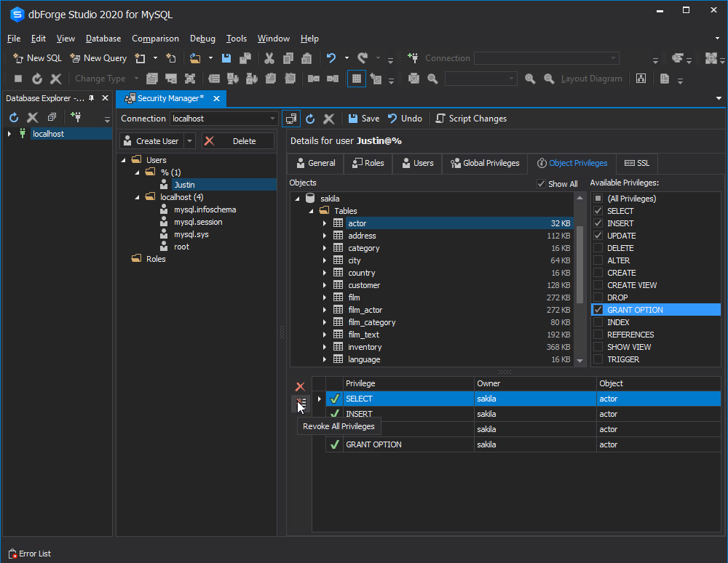This screenshot has height=563, width=728.
Task: Select the Cut icon in the toolbar
Action: pyautogui.click(x=268, y=57)
